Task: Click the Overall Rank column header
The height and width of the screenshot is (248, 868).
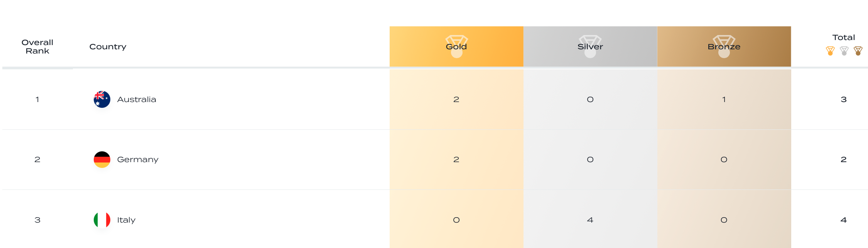Action: 37,47
